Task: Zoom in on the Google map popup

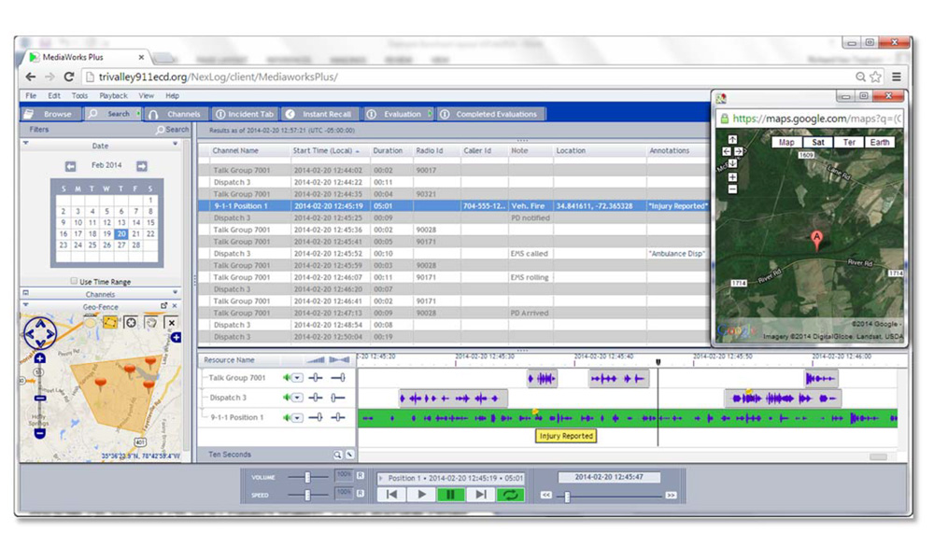Action: tap(732, 176)
